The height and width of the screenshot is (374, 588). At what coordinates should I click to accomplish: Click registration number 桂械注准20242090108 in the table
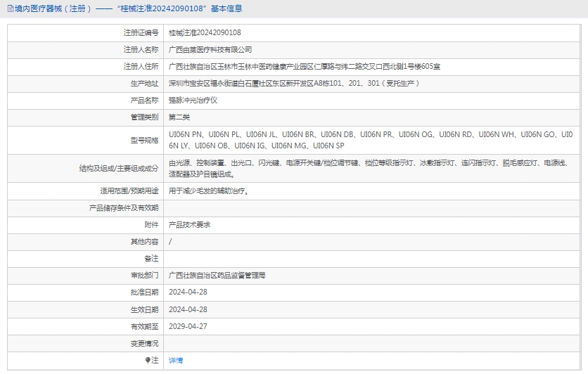[205, 32]
